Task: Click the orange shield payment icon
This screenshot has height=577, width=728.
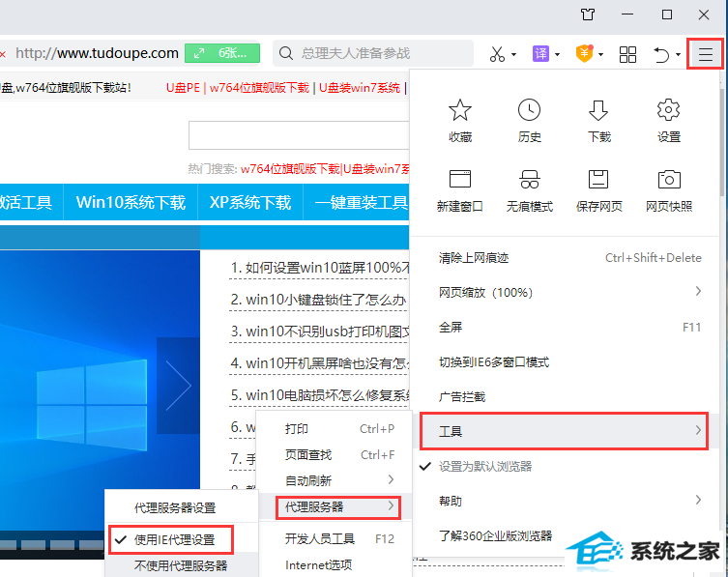Action: tap(585, 54)
